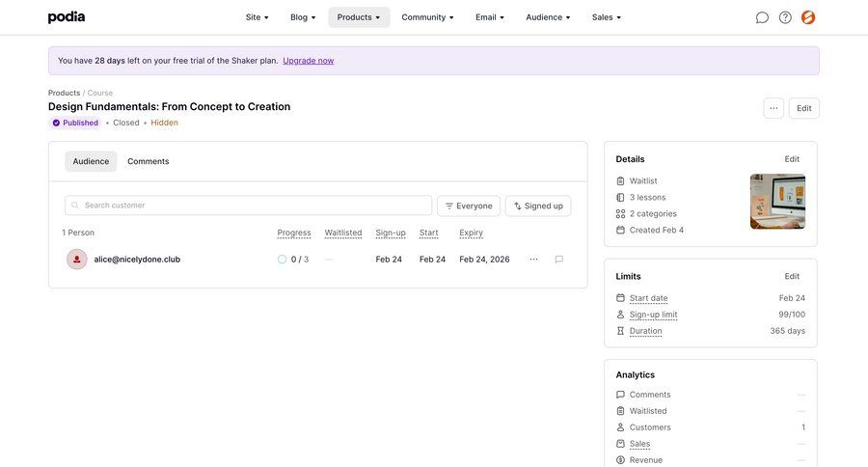This screenshot has height=467, width=868.
Task: Open the orange account avatar icon
Action: click(808, 17)
